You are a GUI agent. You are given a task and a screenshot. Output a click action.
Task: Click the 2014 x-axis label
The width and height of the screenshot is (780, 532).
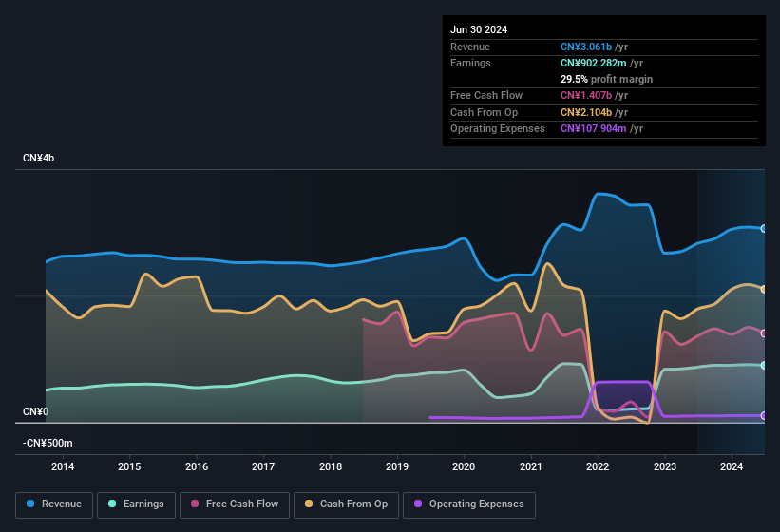click(63, 466)
